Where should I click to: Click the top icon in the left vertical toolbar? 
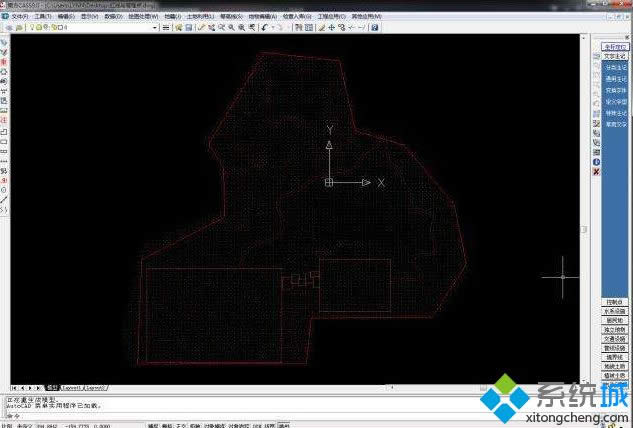[5, 43]
